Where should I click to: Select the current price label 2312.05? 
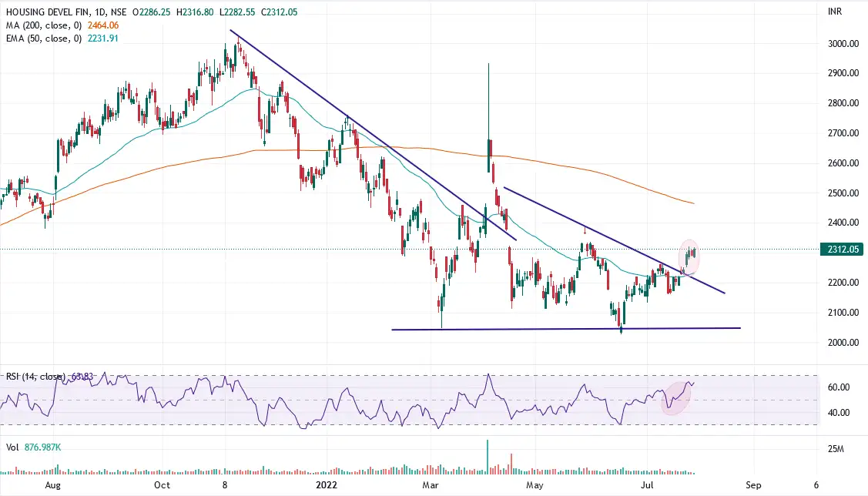click(842, 250)
